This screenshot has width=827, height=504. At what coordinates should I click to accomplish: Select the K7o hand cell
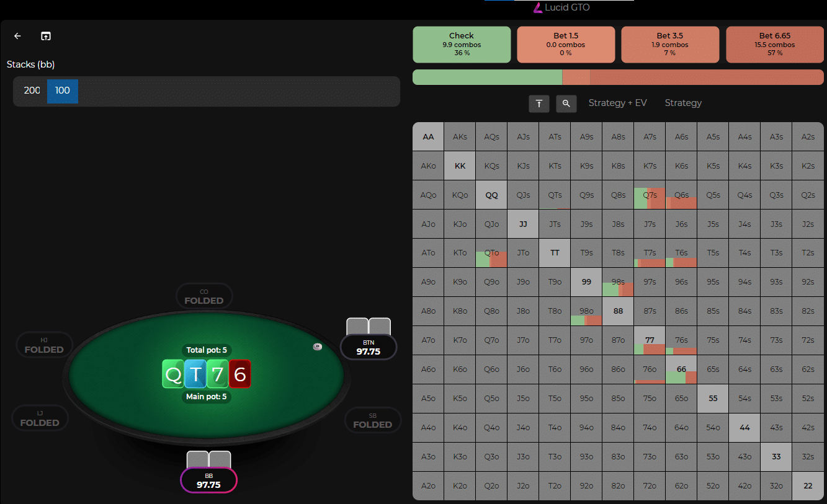[x=460, y=340]
